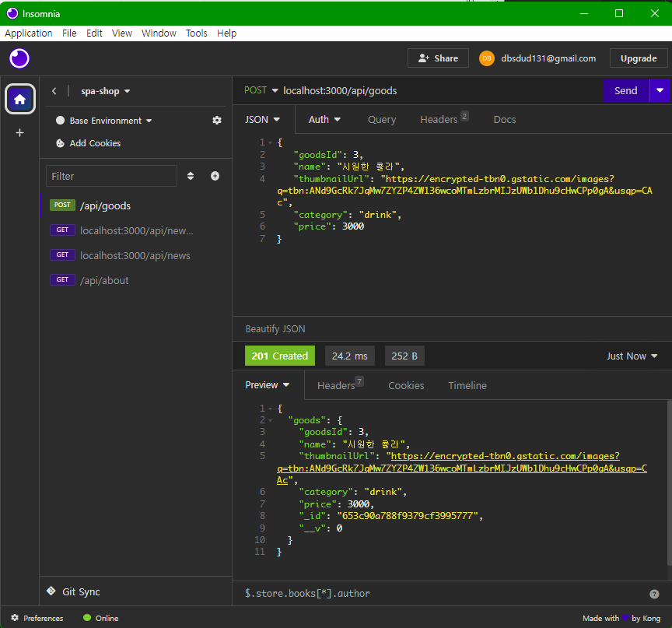Click the Add Cookies label
Screen dimensions: 672x628
pos(95,143)
